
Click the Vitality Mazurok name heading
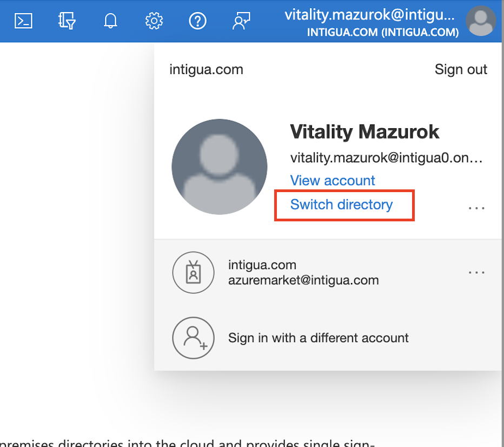(x=364, y=132)
